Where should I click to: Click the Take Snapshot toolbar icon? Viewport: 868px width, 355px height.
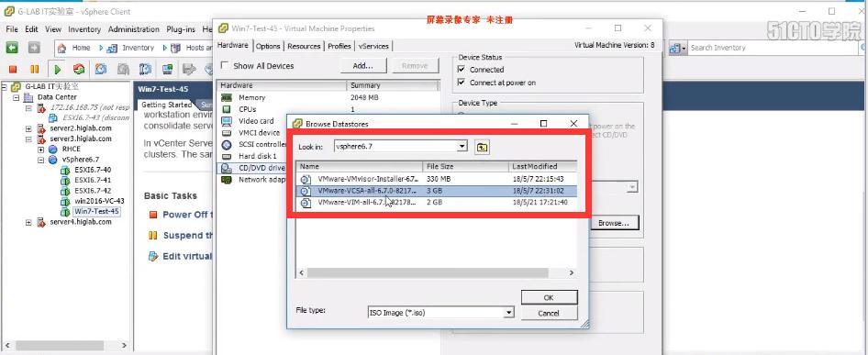click(101, 69)
